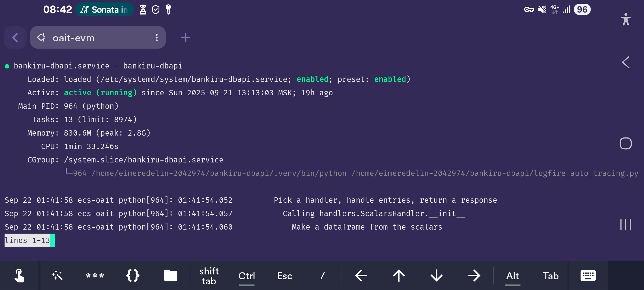
Task: Add a new terminal tab
Action: click(x=185, y=38)
